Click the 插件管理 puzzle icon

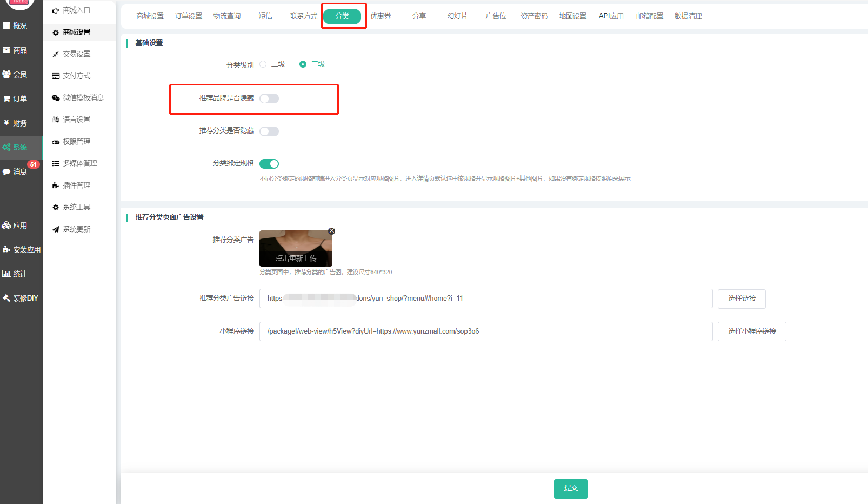[56, 185]
